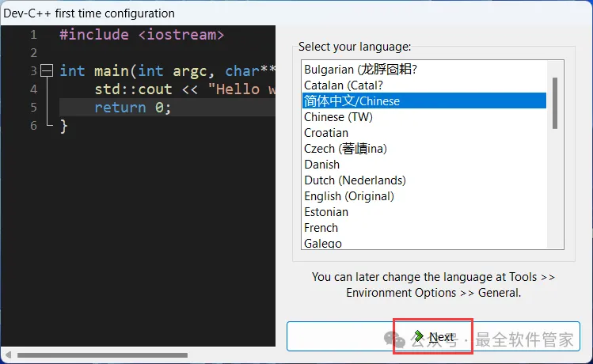
Task: Choose Danish language
Action: coord(424,165)
